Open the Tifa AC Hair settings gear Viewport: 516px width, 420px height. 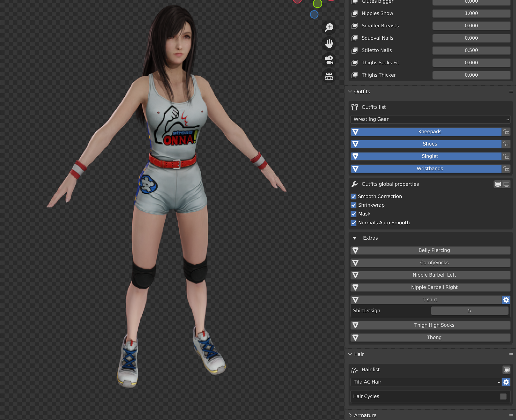(506, 382)
